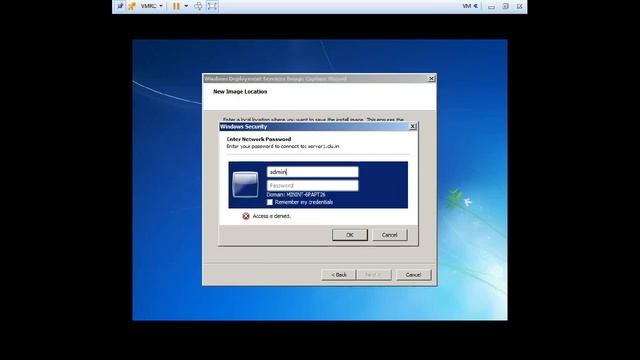
Task: Click Cancel in the Image Capture Wizard
Action: 413,275
